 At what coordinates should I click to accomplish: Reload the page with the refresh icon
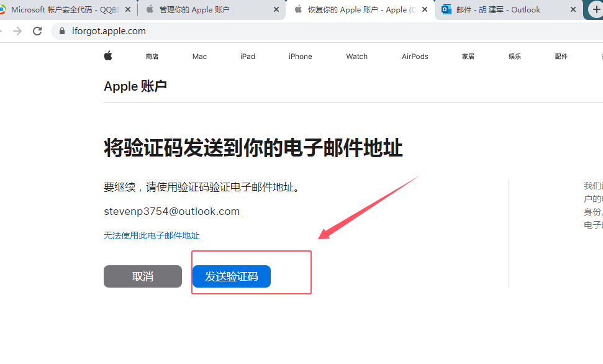[x=37, y=31]
